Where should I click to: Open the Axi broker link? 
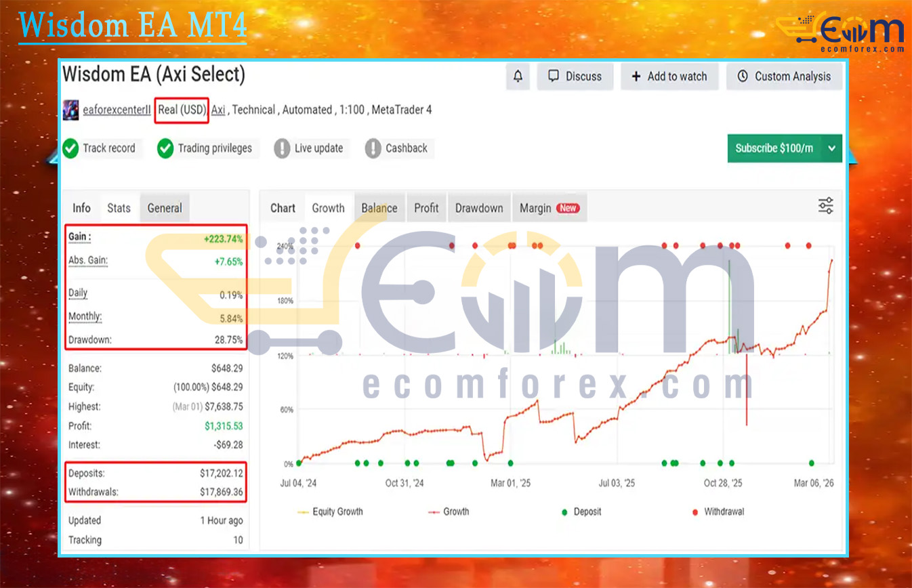coord(218,110)
